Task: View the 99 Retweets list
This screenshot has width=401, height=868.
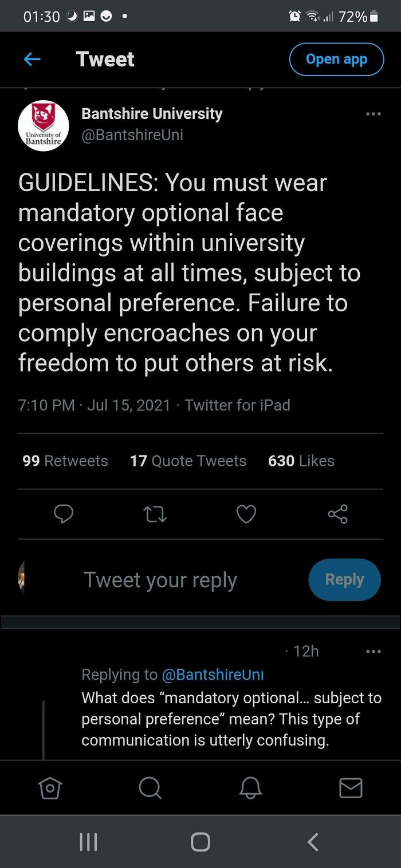Action: point(65,461)
